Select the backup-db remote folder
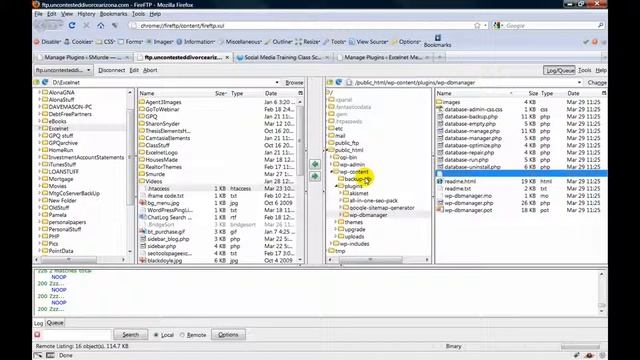The image size is (640, 360). (358, 179)
